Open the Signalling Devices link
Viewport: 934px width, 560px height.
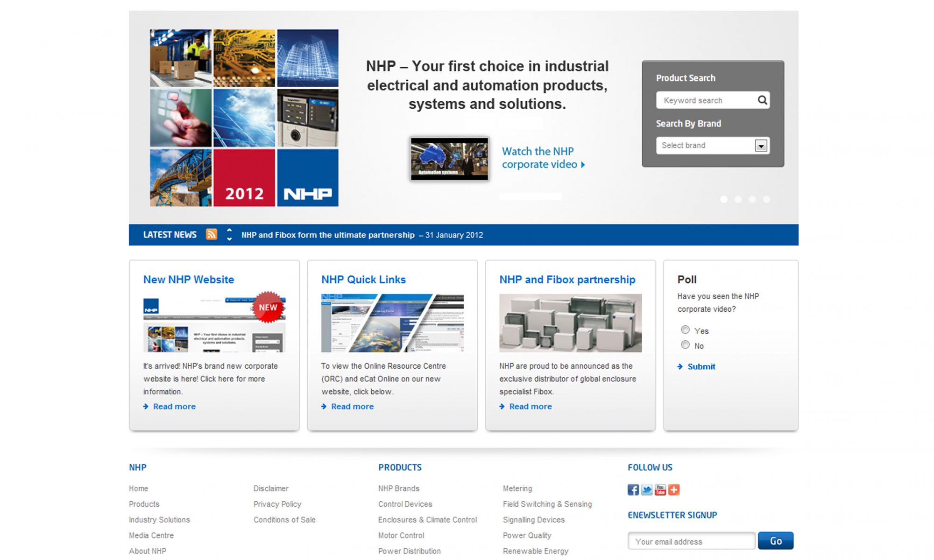[x=534, y=520]
